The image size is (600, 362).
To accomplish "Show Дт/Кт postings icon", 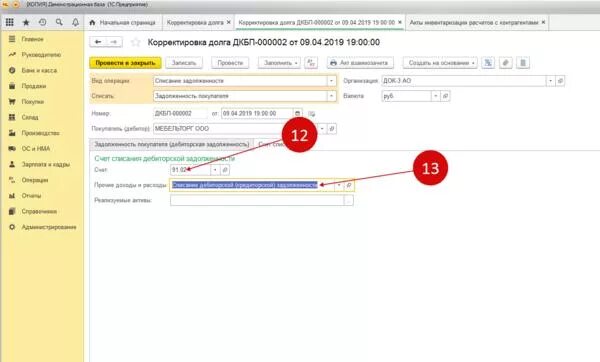I will (311, 63).
